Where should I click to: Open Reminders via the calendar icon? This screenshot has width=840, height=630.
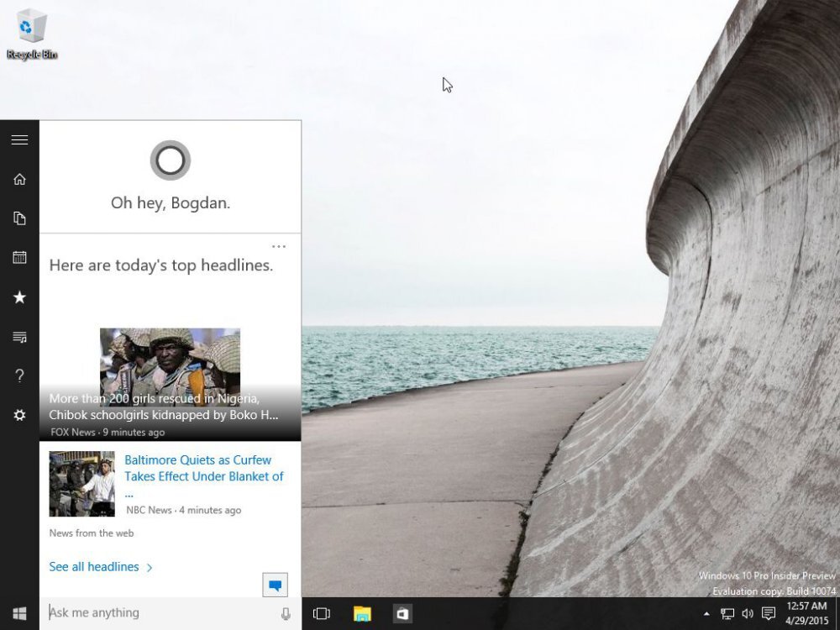[19, 257]
